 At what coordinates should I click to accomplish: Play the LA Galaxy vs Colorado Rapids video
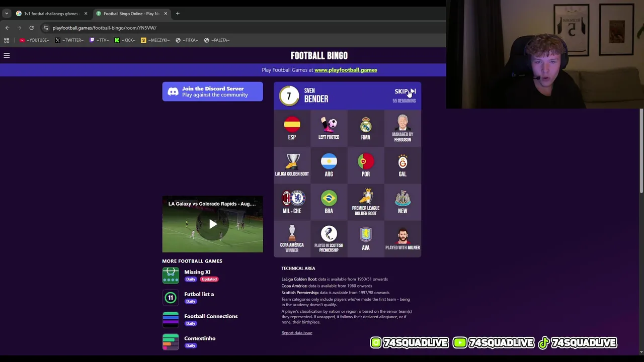(212, 224)
